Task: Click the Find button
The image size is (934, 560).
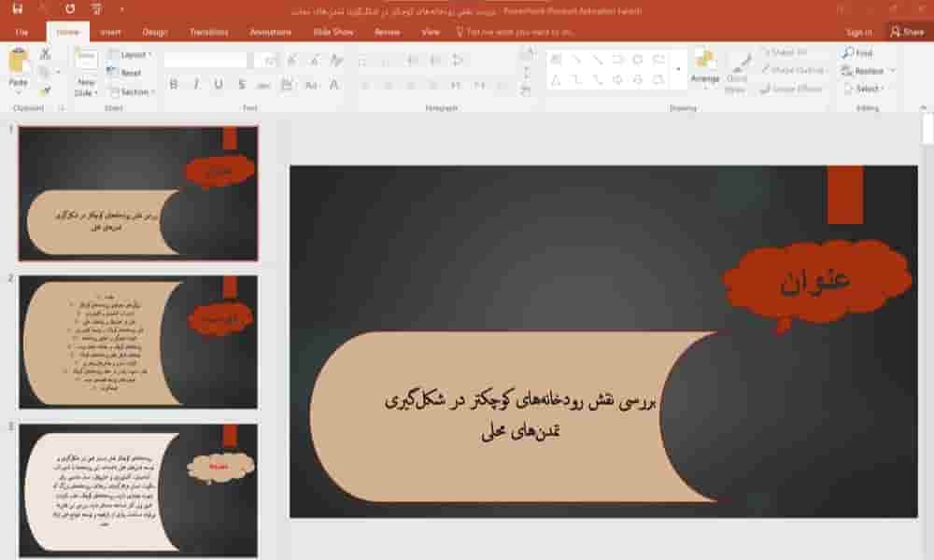Action: (x=857, y=53)
